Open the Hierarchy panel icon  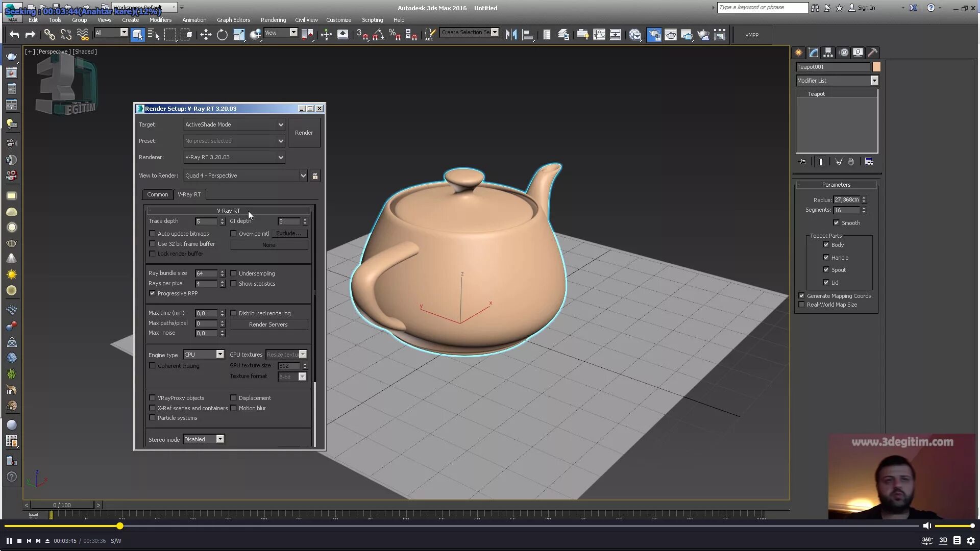(828, 53)
